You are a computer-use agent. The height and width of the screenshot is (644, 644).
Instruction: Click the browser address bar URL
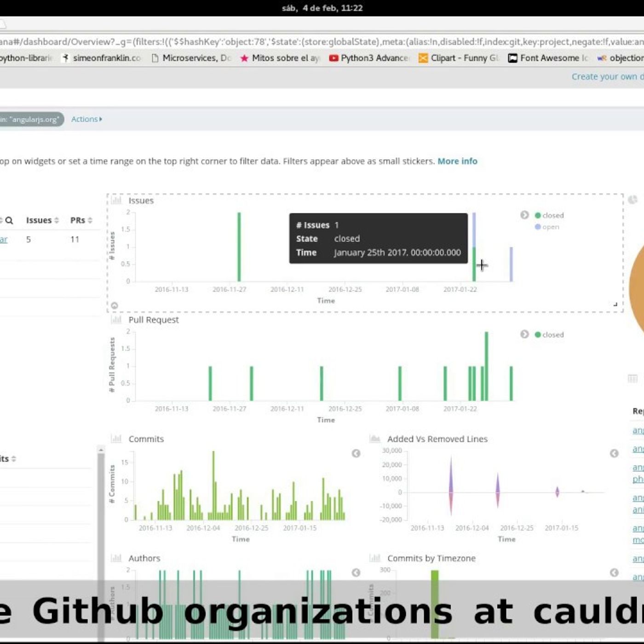[322, 42]
